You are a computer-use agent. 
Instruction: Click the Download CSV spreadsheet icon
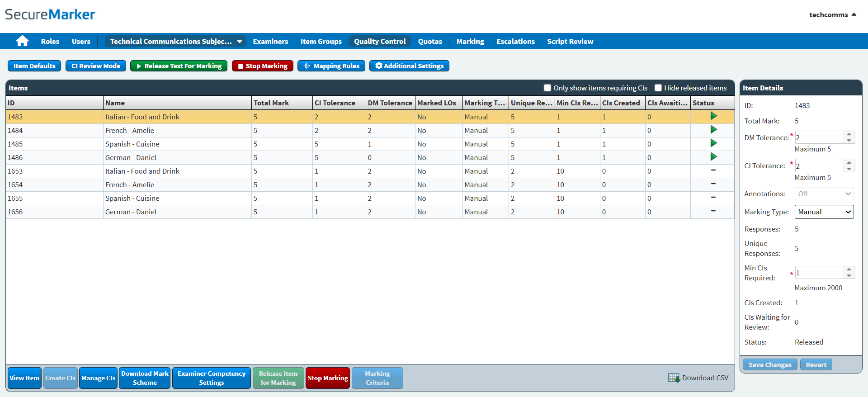coord(674,378)
